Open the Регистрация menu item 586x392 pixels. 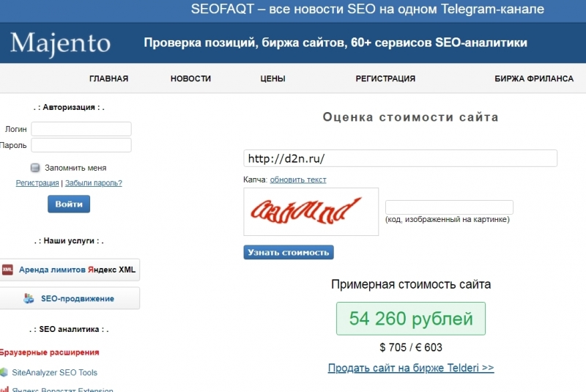[385, 79]
